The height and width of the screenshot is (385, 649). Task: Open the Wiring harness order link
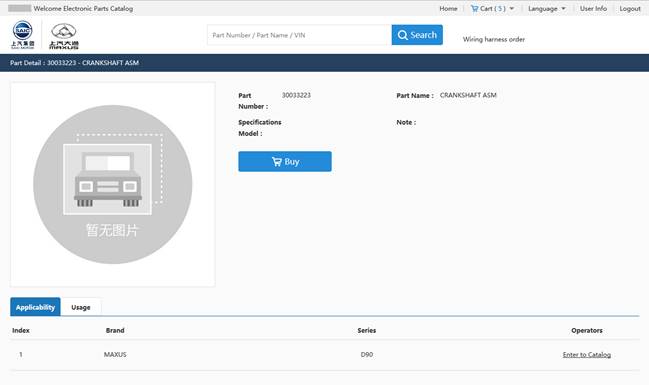tap(494, 39)
